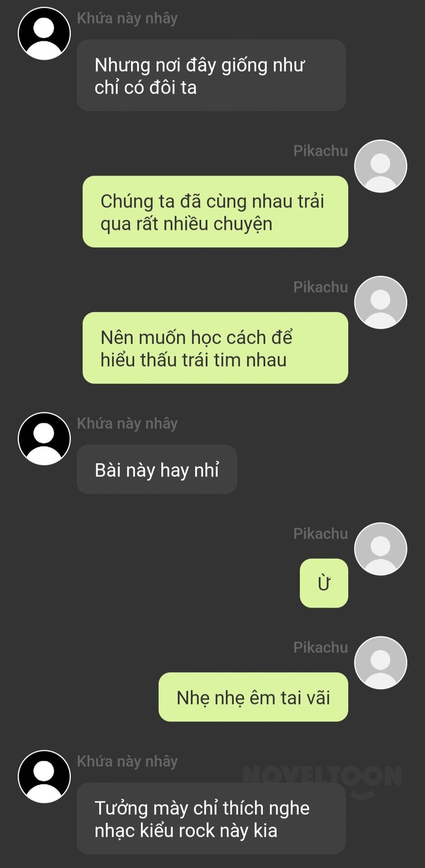Screen dimensions: 425x868
Task: Tap "Khứa này nhây" name above "Tưởng mày chỉ thích"
Action: tap(127, 761)
